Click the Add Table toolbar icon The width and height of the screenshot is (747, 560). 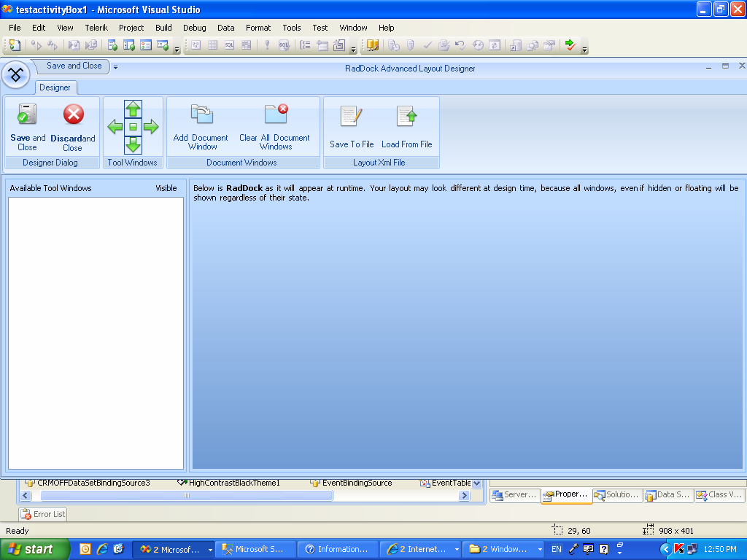point(322,45)
